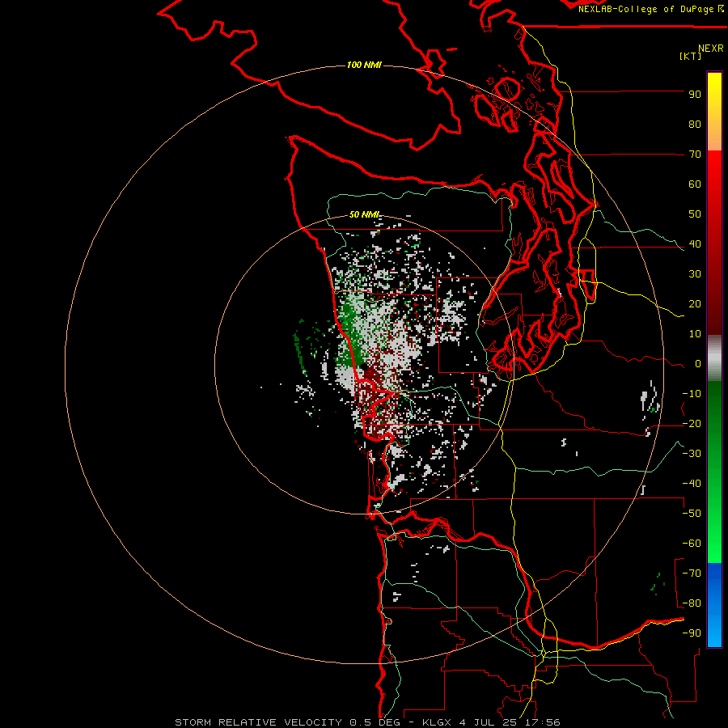This screenshot has height=728, width=728.
Task: Click the blue bottom segment of color bar
Action: tap(714, 604)
